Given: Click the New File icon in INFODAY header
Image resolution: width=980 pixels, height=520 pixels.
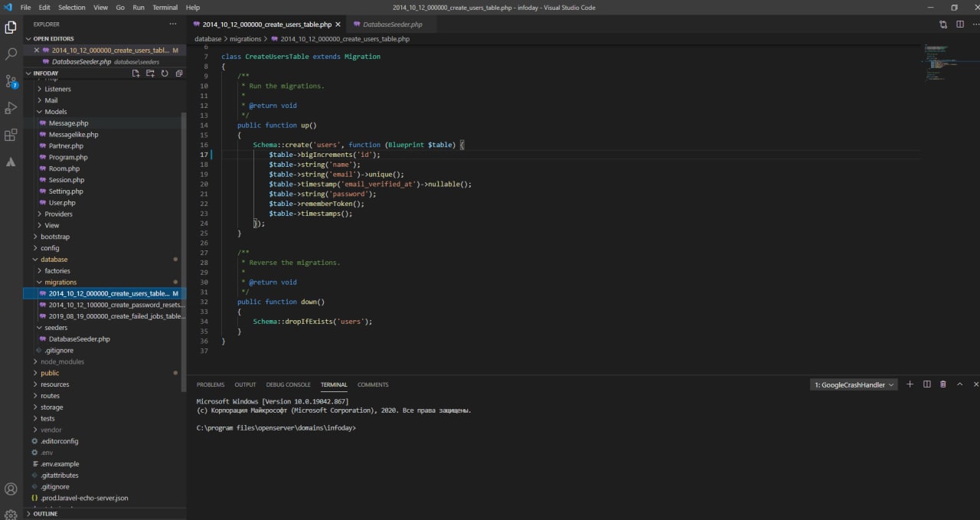Looking at the screenshot, I should pyautogui.click(x=136, y=74).
